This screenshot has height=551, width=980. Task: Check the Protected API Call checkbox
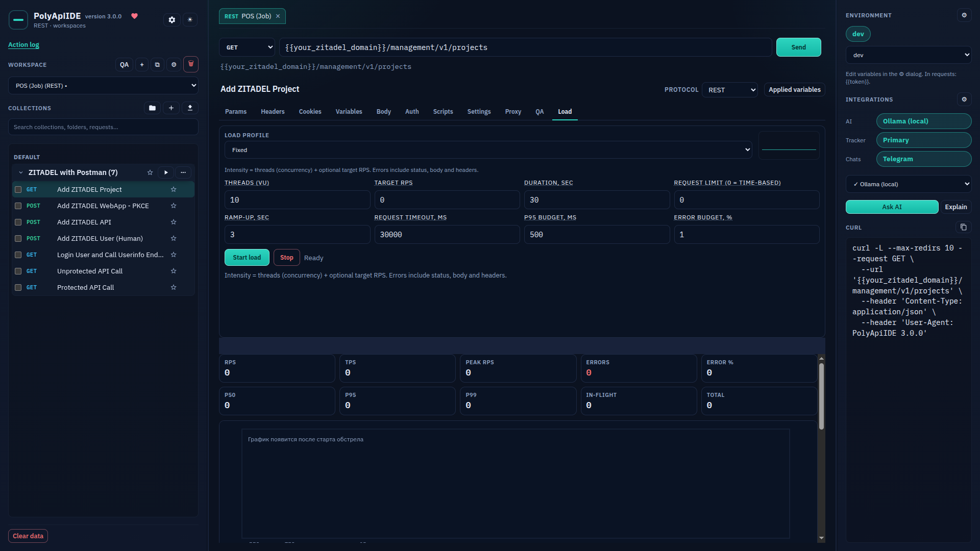18,287
